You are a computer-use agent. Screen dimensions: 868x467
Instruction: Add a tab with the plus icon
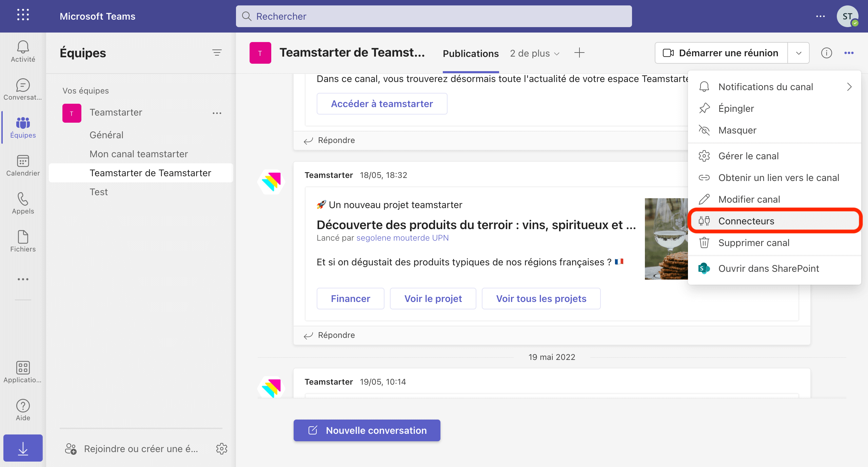tap(579, 53)
